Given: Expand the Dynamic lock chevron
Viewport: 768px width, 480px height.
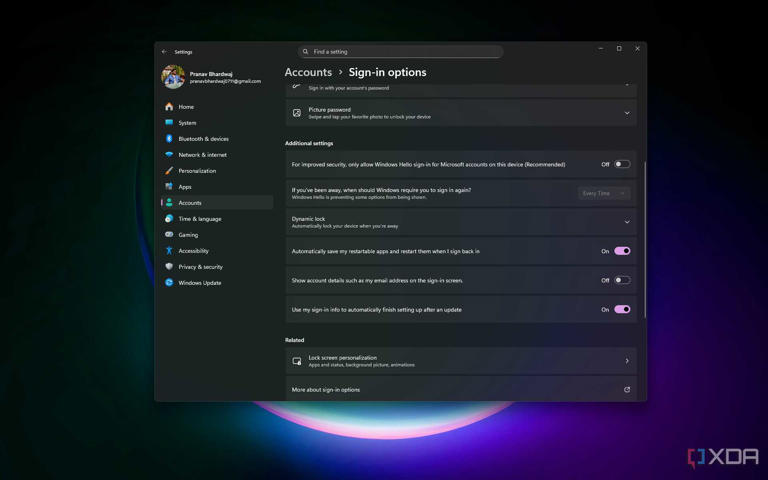Looking at the screenshot, I should pyautogui.click(x=627, y=222).
